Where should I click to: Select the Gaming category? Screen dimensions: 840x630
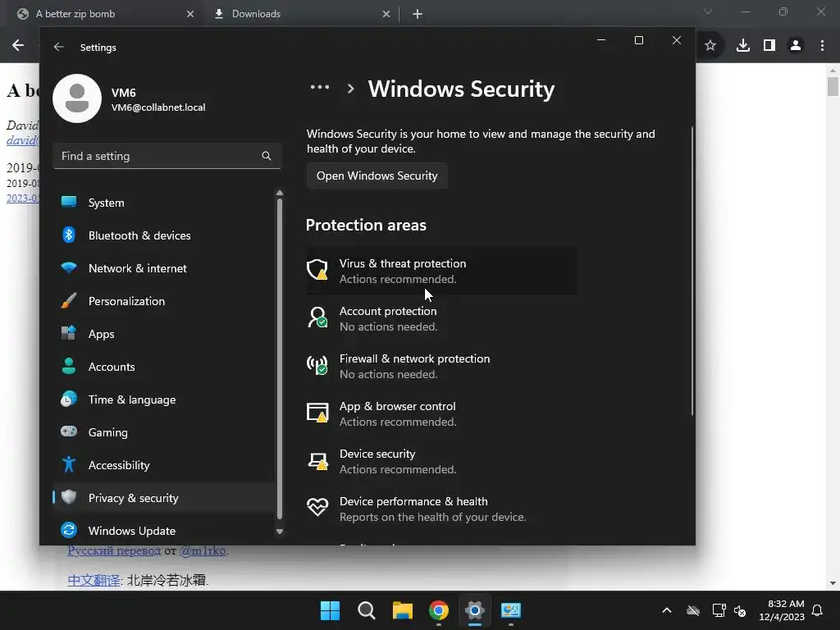(163, 432)
